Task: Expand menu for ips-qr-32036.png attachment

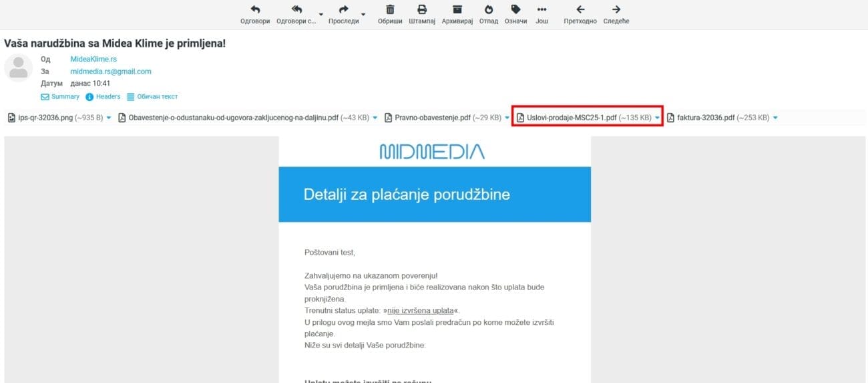Action: (x=109, y=118)
